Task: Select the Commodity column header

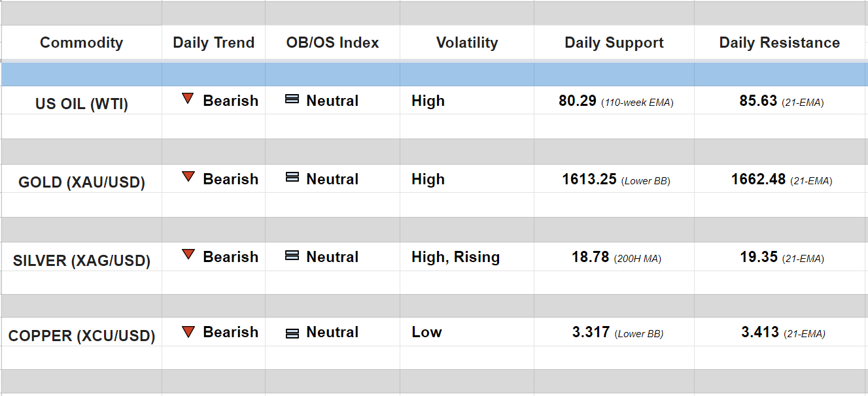Action: (81, 42)
